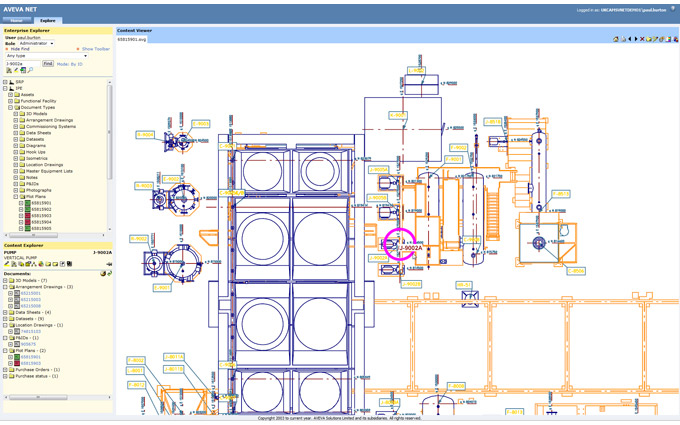The width and height of the screenshot is (680, 425).
Task: Open location drawing link 74815103
Action: click(31, 331)
